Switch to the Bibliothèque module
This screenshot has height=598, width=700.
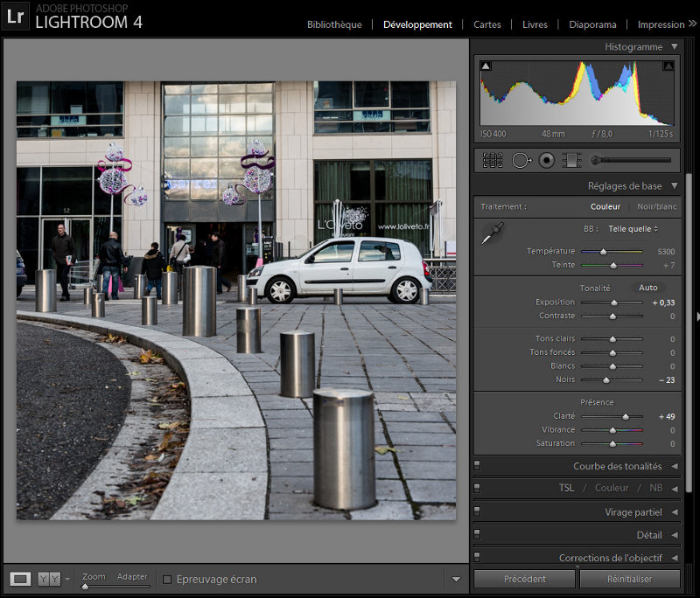[x=334, y=24]
